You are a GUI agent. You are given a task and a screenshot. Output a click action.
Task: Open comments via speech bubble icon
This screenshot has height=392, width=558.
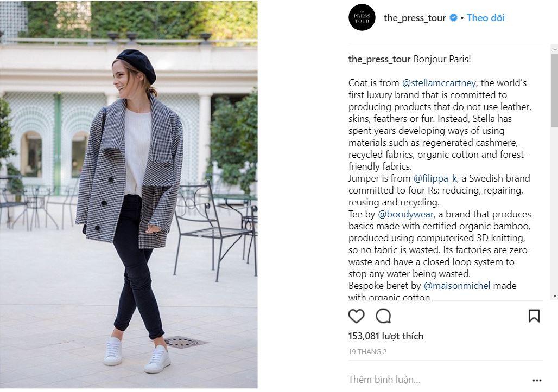[x=383, y=316]
